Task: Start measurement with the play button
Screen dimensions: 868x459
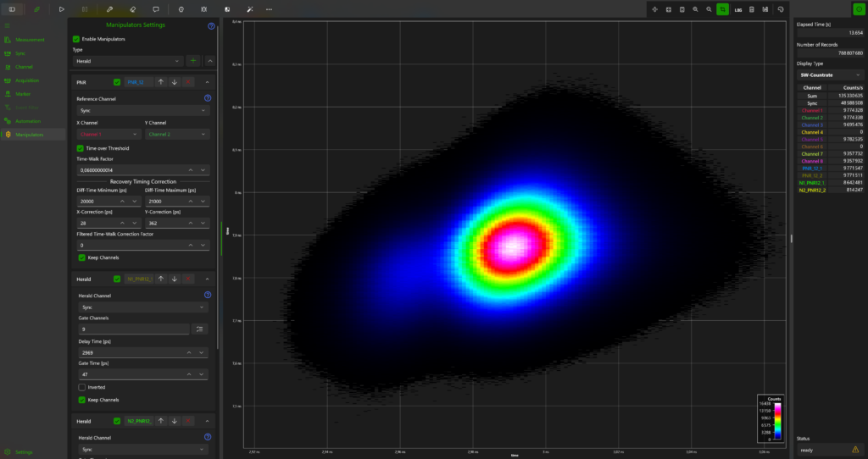Action: click(61, 9)
